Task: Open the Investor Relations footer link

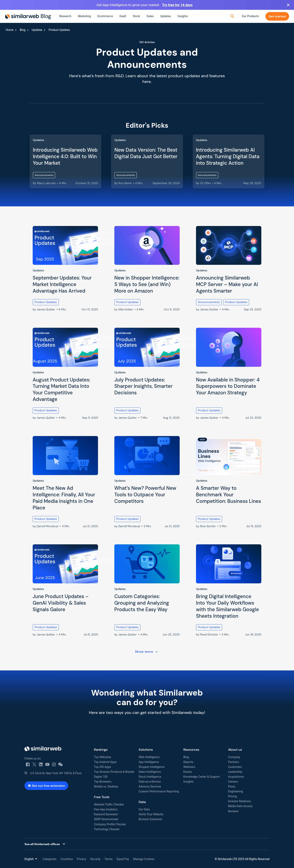Action: [239, 801]
